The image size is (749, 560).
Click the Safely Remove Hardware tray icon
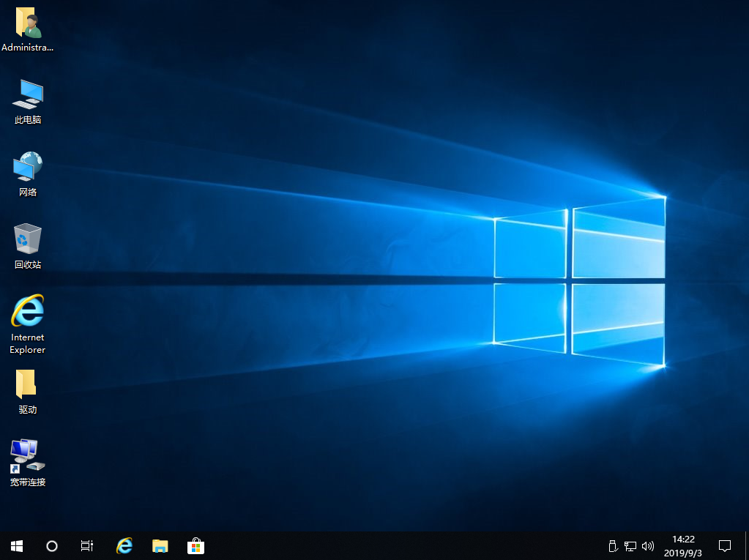click(612, 545)
